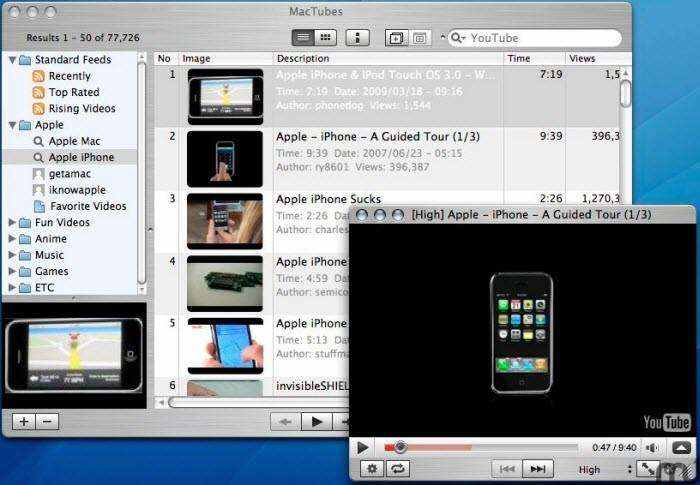Select the Recently feed

69,76
